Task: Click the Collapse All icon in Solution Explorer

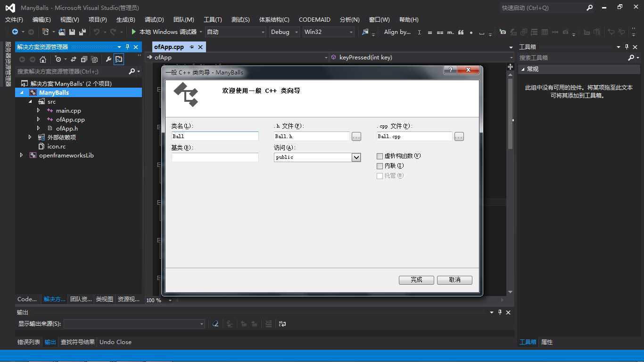Action: (x=84, y=59)
